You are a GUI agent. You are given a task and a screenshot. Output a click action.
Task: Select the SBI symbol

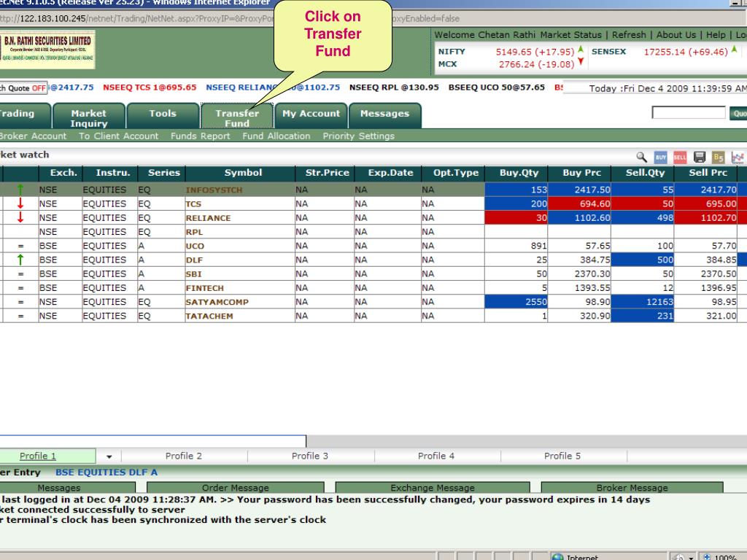[194, 274]
